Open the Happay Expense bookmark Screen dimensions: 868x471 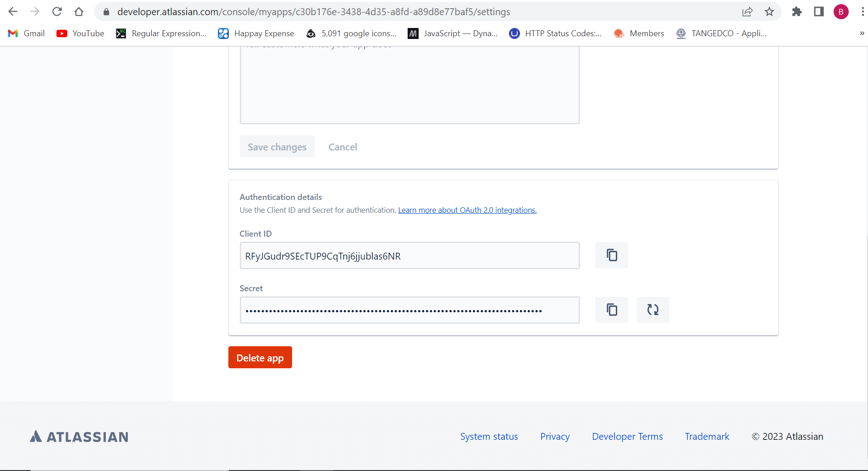tap(256, 33)
